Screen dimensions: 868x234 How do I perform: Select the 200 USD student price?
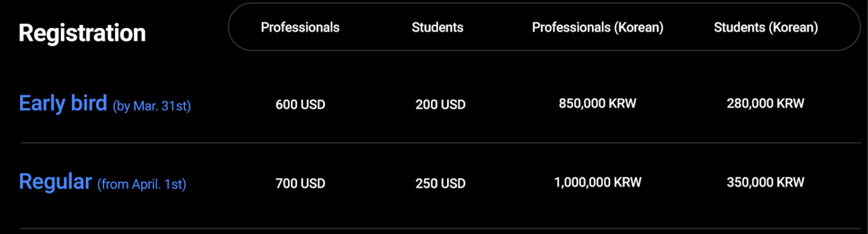click(x=440, y=104)
